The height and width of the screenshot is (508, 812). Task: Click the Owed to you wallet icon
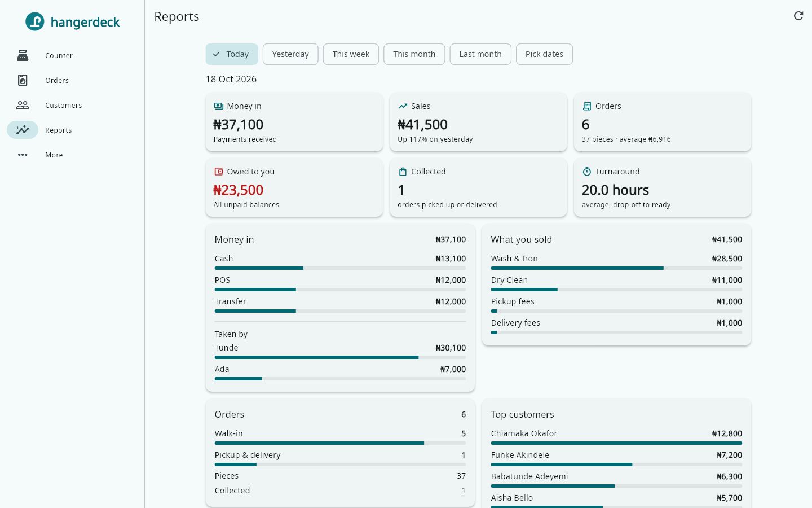click(218, 172)
